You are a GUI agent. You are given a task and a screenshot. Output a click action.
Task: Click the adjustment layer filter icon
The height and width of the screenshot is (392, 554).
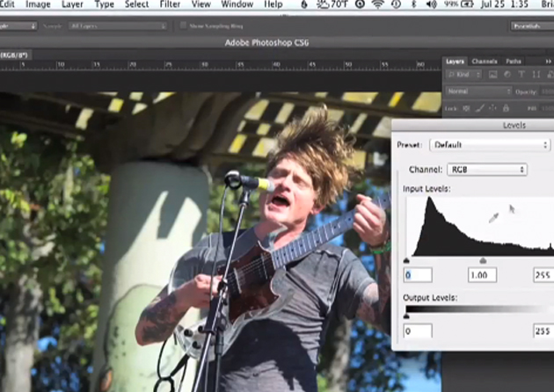[507, 76]
